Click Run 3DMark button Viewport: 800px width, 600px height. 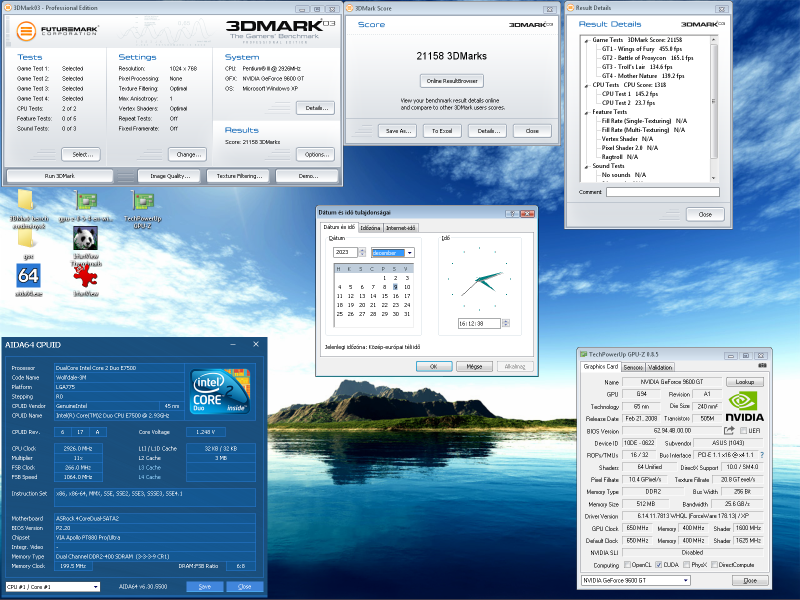[x=60, y=176]
